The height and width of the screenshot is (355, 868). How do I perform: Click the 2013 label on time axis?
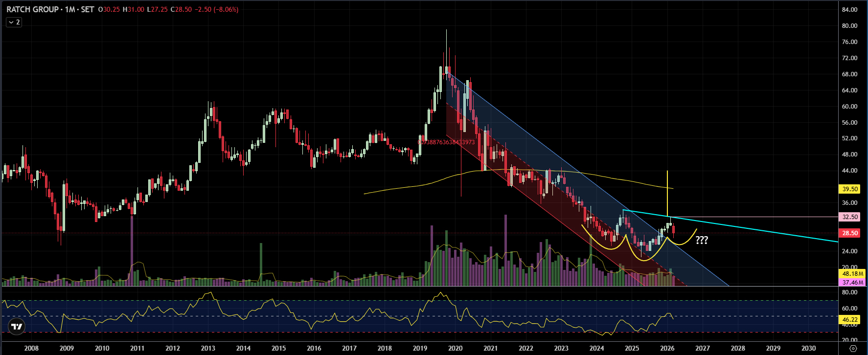[208, 348]
